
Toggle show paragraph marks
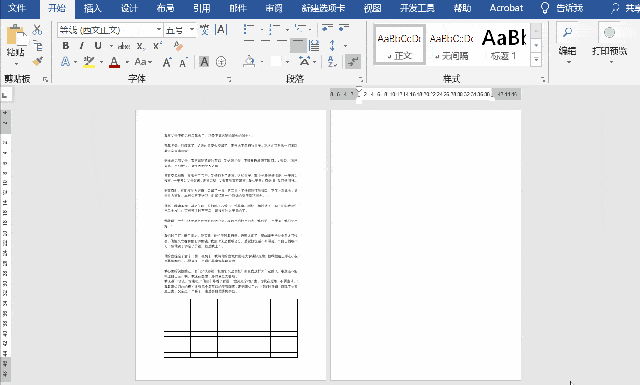352,62
